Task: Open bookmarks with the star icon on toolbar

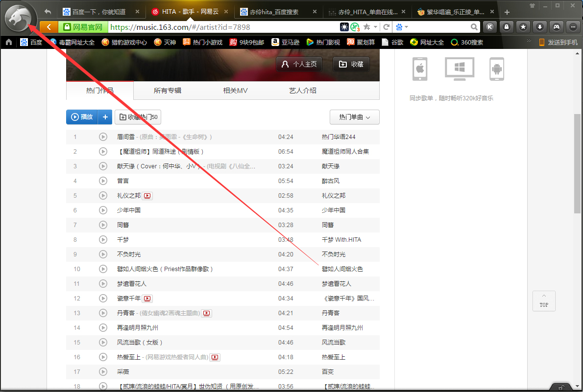Action: coord(523,27)
